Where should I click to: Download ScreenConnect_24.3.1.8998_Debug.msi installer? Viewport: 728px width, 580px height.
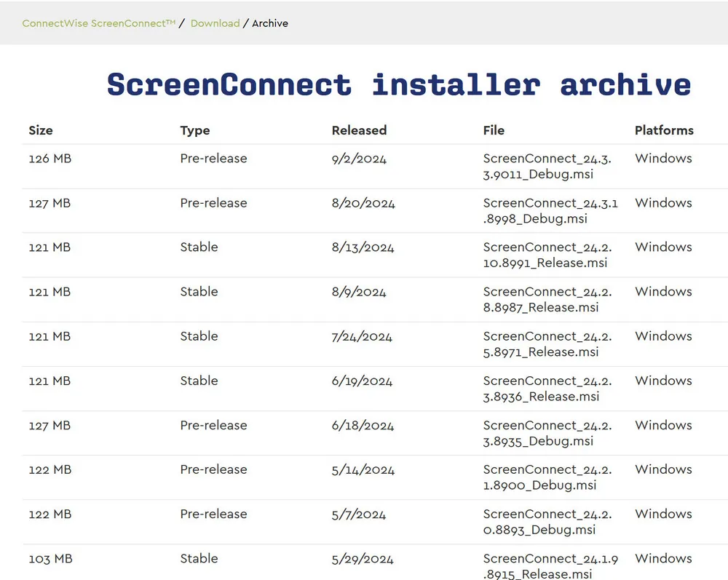550,210
